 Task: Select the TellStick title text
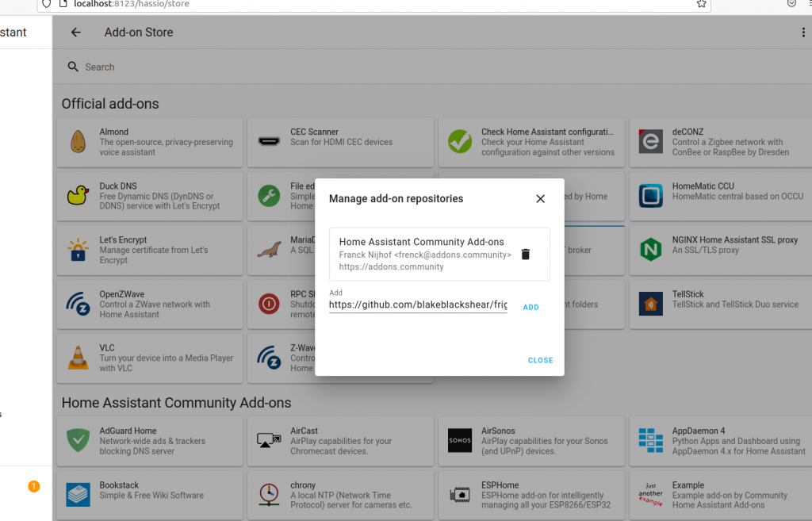688,294
